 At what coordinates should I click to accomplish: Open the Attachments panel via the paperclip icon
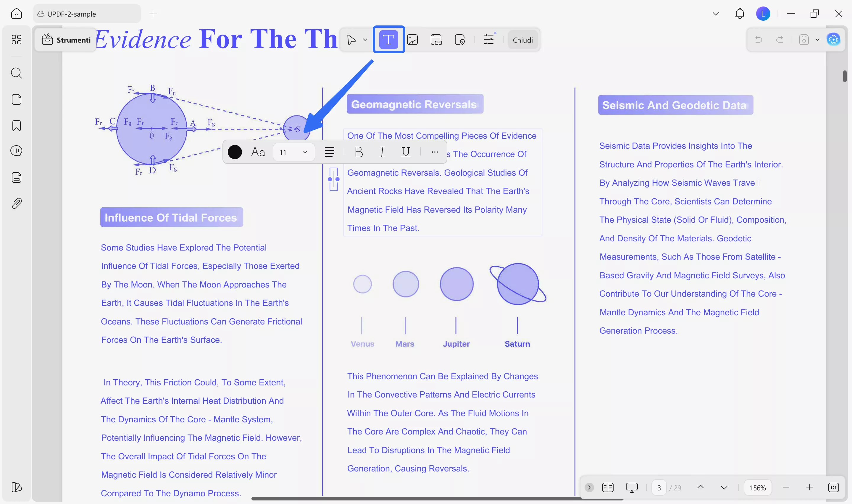click(x=16, y=203)
